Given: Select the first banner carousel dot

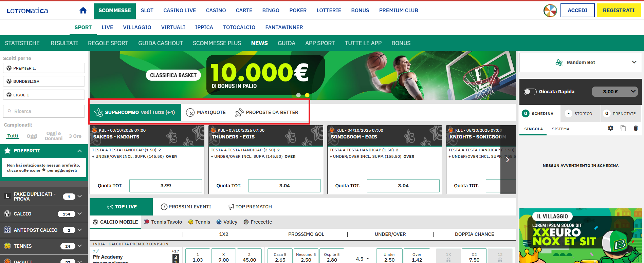Looking at the screenshot, I should (298, 95).
